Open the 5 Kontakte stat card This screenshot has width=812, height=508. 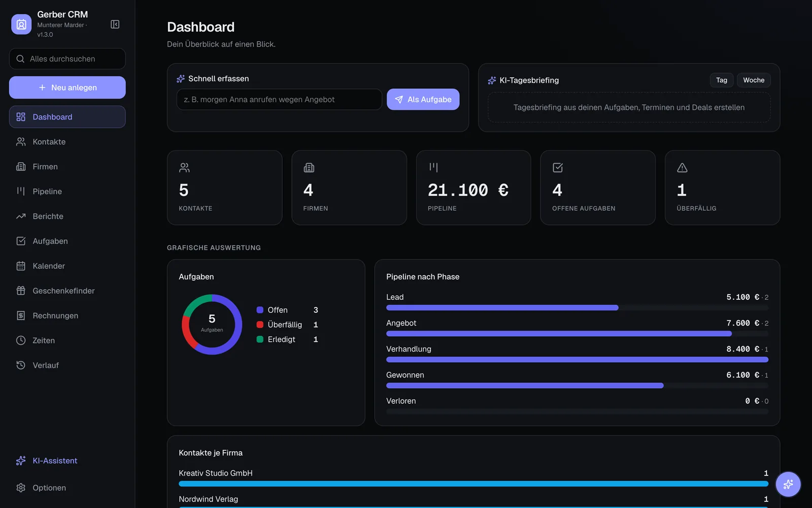pyautogui.click(x=224, y=187)
